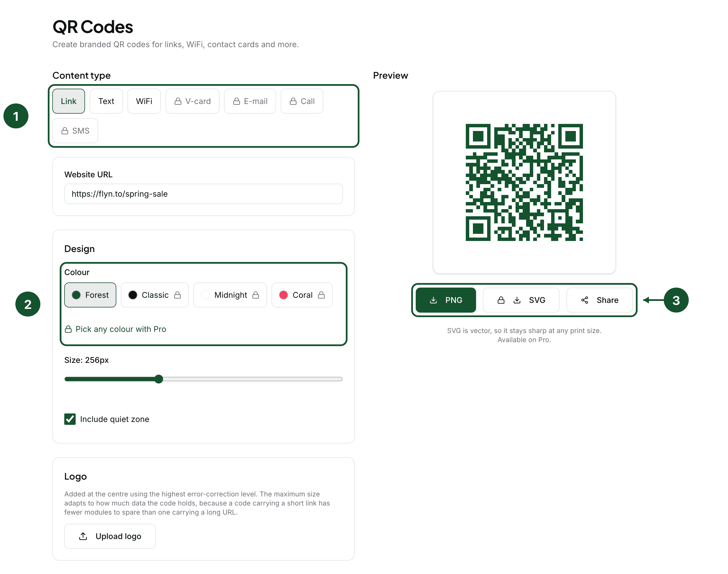Select the Midnight colour option
728x574 pixels.
pos(230,295)
